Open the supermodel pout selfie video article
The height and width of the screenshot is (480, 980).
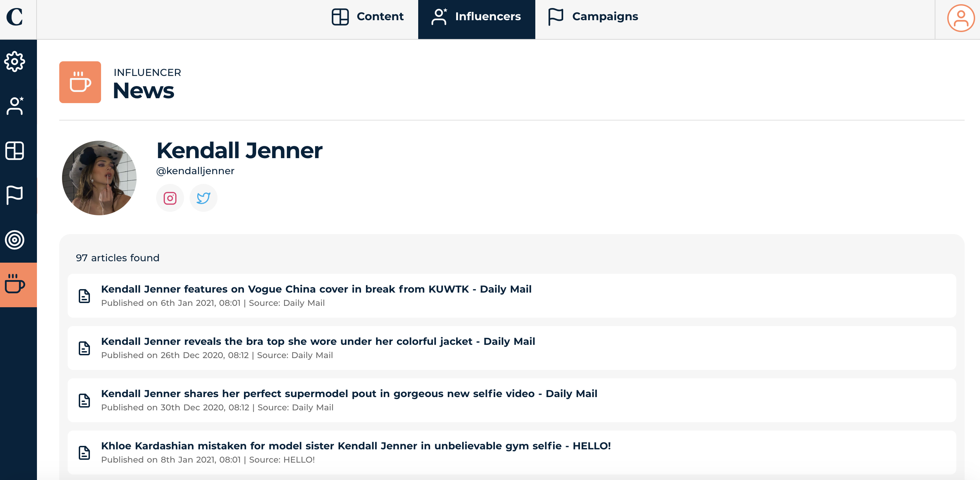coord(349,393)
